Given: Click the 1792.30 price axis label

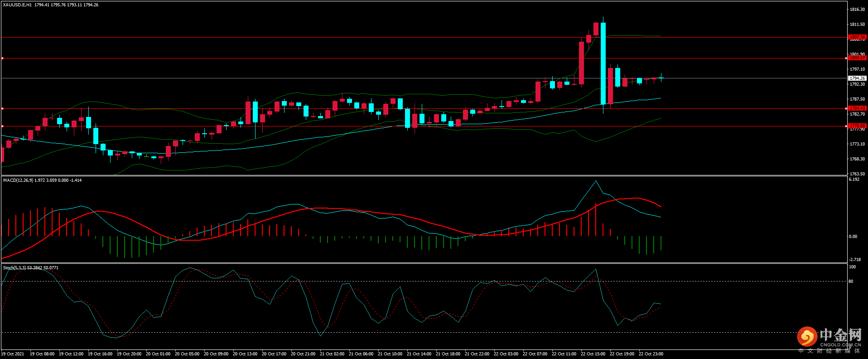Looking at the screenshot, I should 857,84.
